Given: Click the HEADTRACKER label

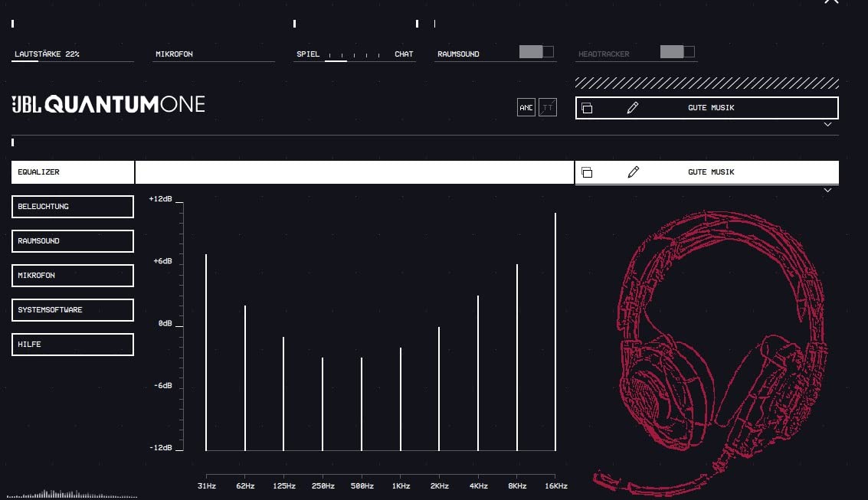Looking at the screenshot, I should (604, 54).
